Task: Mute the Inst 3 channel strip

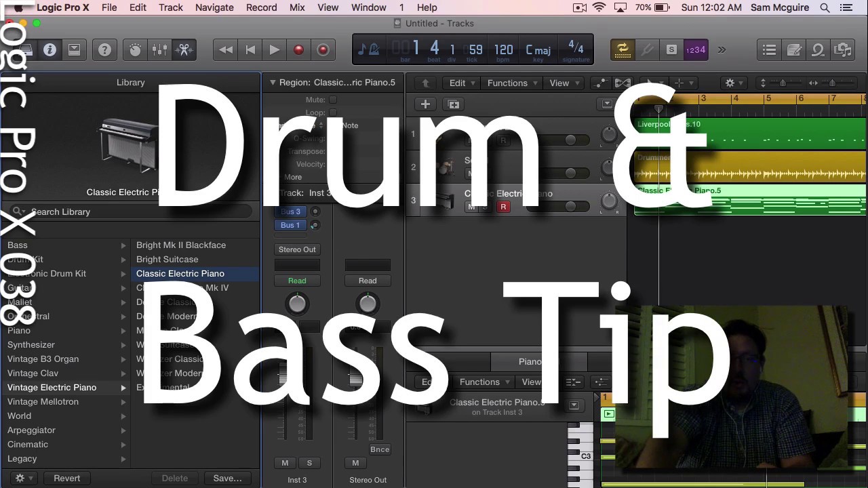Action: (x=285, y=463)
